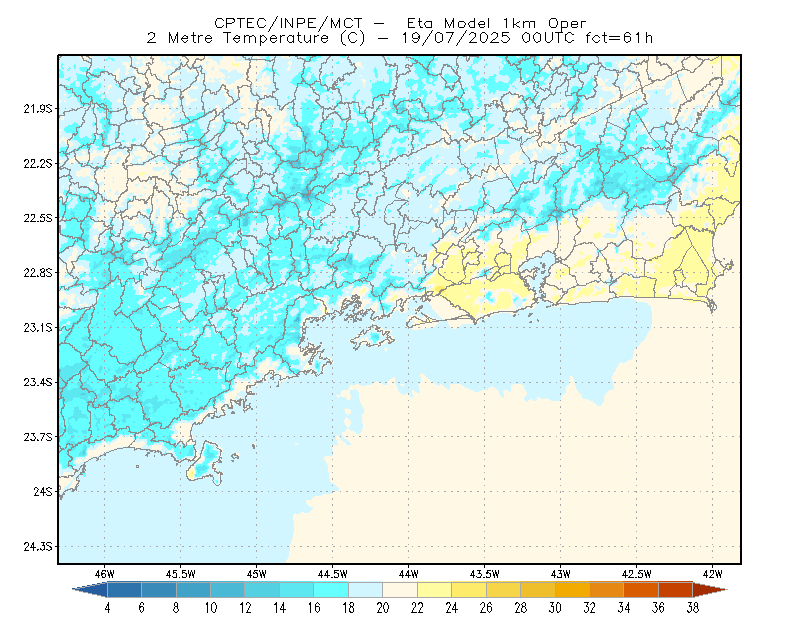Click the 24S latitude label
Screen dimensions: 800x618
(x=43, y=491)
